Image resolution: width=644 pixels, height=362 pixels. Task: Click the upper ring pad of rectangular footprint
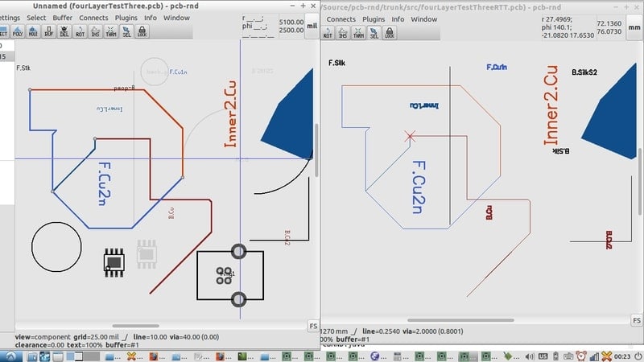(238, 251)
